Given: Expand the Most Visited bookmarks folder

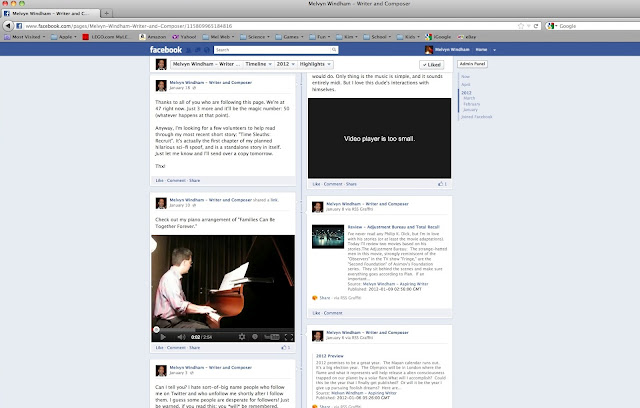Looking at the screenshot, I should click(x=24, y=37).
